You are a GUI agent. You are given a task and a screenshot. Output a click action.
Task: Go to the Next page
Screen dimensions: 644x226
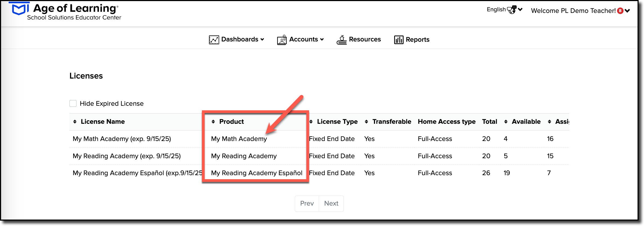[x=331, y=204]
